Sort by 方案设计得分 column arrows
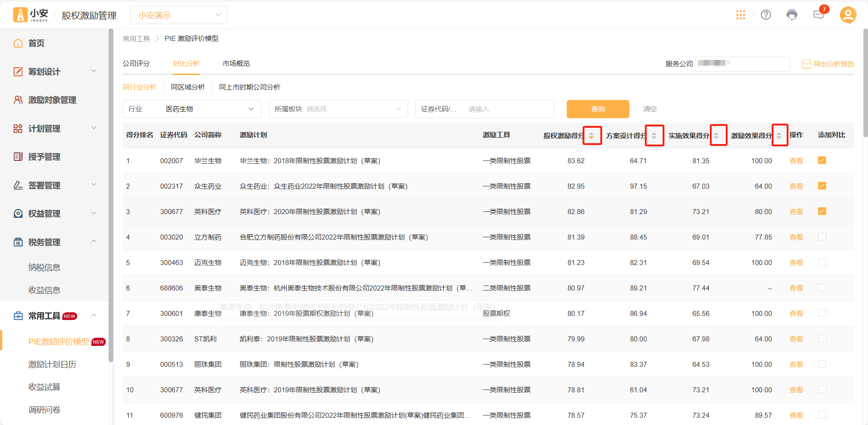Viewport: 868px width, 425px height. click(x=654, y=135)
